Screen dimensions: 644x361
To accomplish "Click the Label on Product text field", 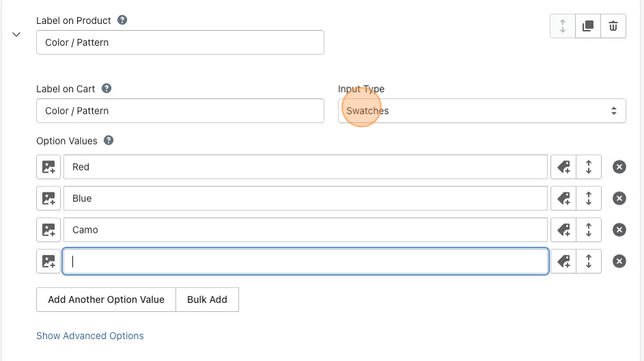I will click(180, 43).
